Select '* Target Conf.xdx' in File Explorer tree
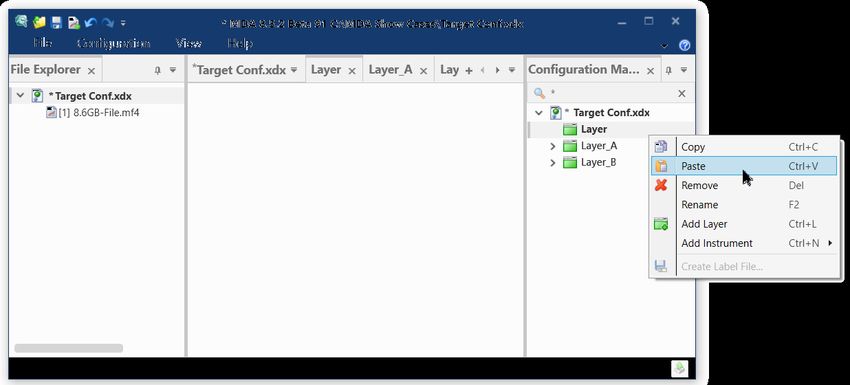The height and width of the screenshot is (385, 850). 90,96
